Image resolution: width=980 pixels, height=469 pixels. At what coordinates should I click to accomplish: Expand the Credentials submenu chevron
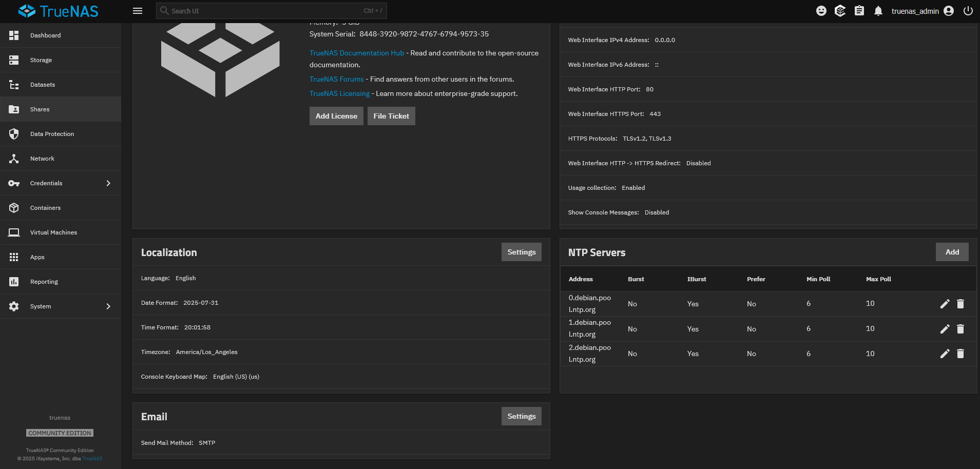pos(108,183)
